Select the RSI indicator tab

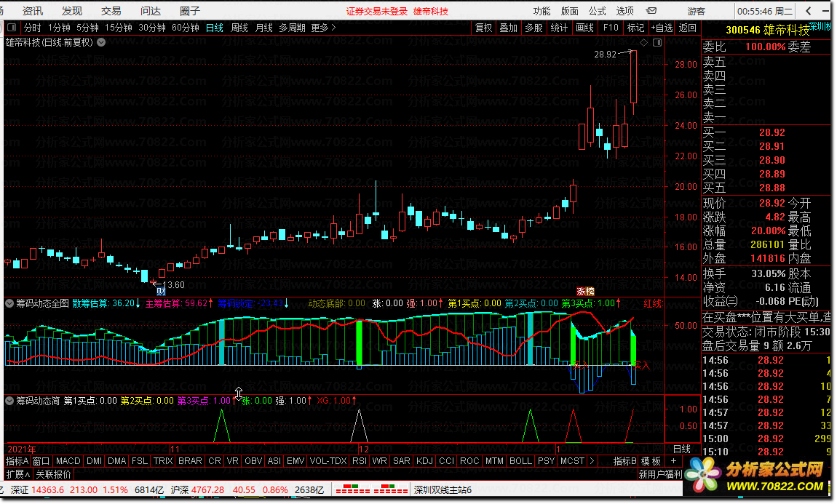[360, 461]
